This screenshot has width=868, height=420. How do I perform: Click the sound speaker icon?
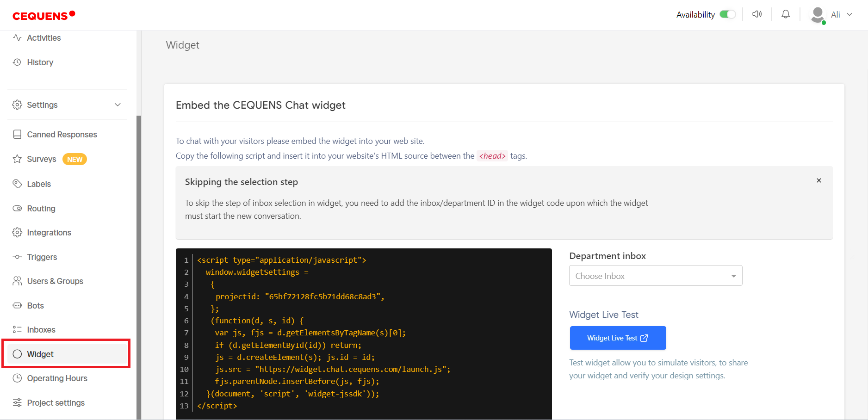pyautogui.click(x=757, y=14)
